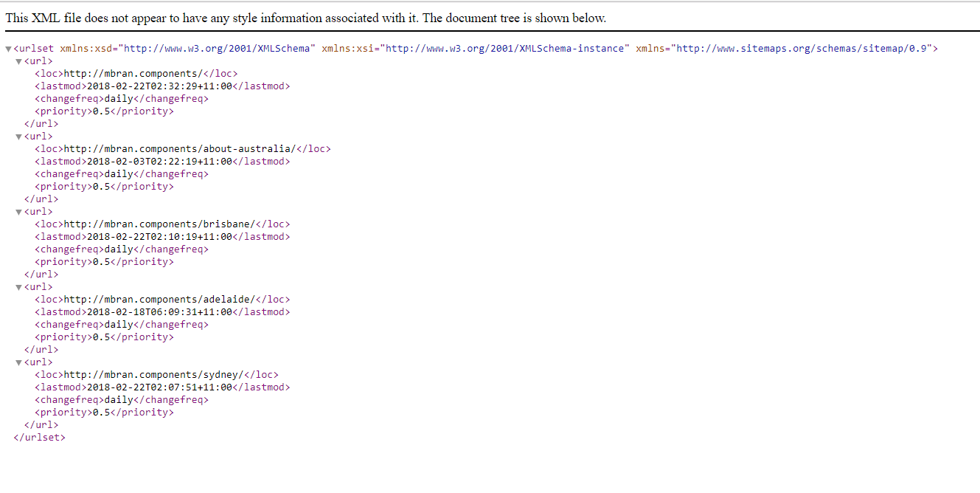Click changefreq daily line under about-australia url
Screen dimensions: 980x493
tap(122, 173)
